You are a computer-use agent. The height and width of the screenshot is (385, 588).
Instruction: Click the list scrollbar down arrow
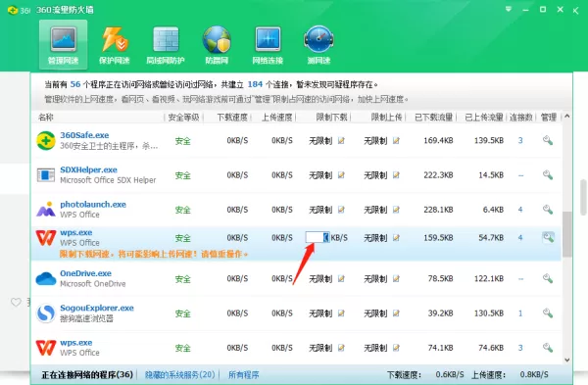tap(567, 360)
